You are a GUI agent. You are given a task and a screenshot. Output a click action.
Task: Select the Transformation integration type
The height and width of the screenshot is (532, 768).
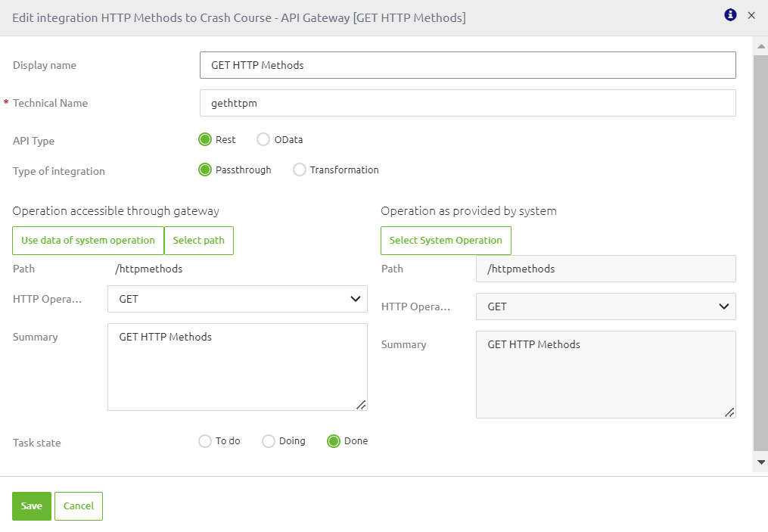[x=300, y=170]
